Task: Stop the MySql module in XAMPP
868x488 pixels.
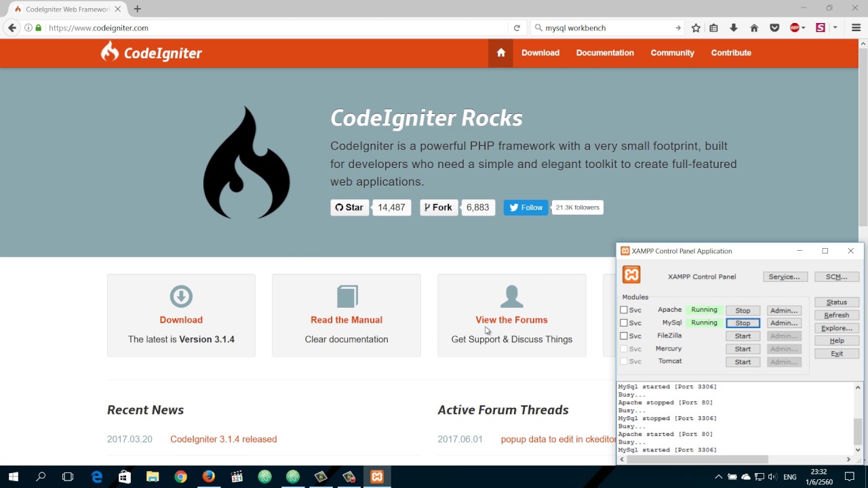Action: tap(743, 323)
